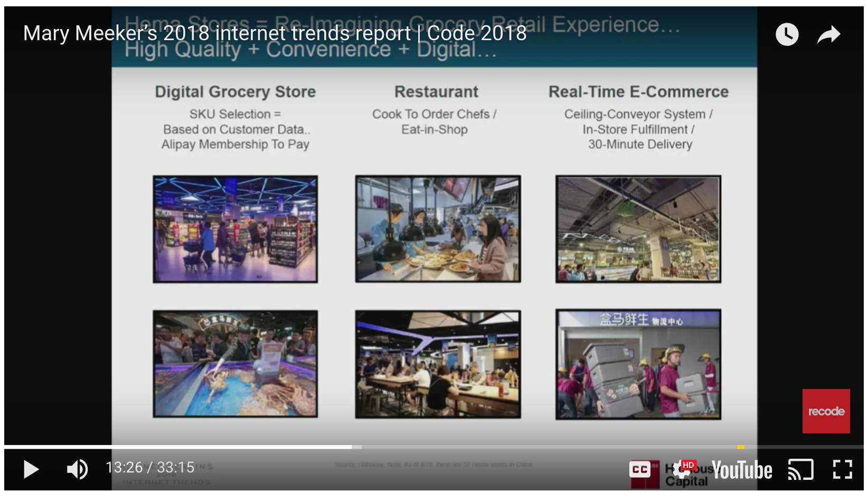
Task: Click the grocery store aisle photo
Action: point(235,229)
